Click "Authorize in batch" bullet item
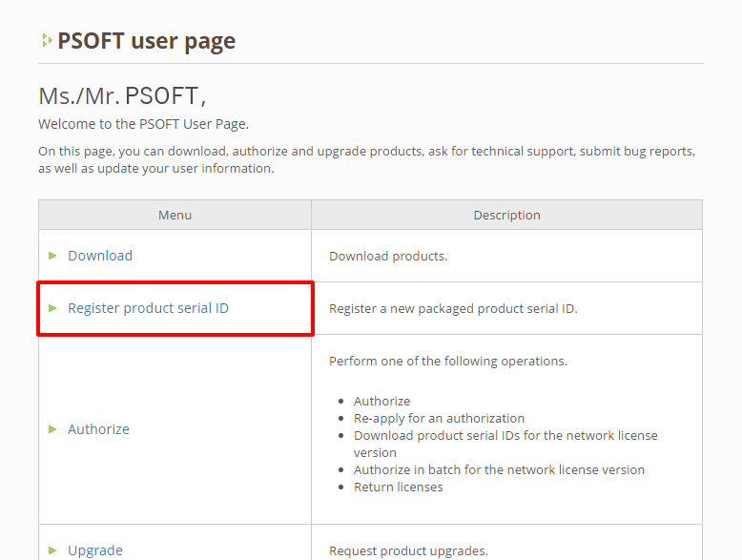 499,469
